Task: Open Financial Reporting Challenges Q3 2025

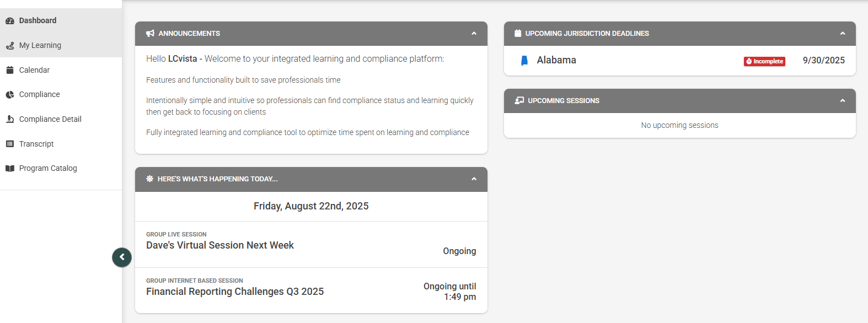Action: coord(235,292)
